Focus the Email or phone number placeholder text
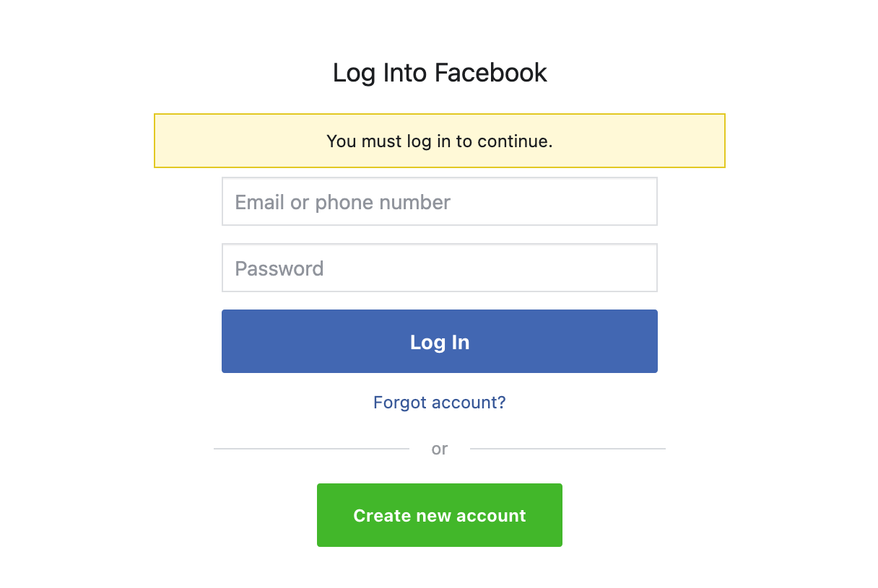The width and height of the screenshot is (878, 588). [342, 202]
